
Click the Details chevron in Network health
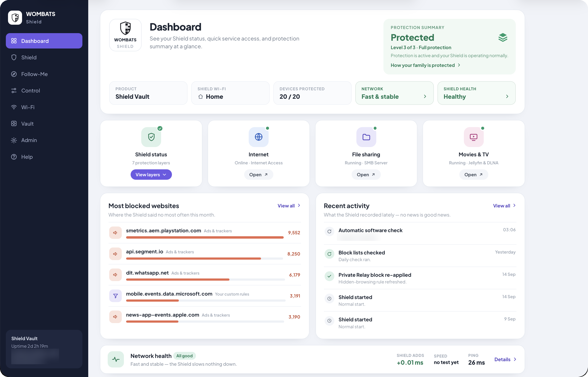point(515,359)
